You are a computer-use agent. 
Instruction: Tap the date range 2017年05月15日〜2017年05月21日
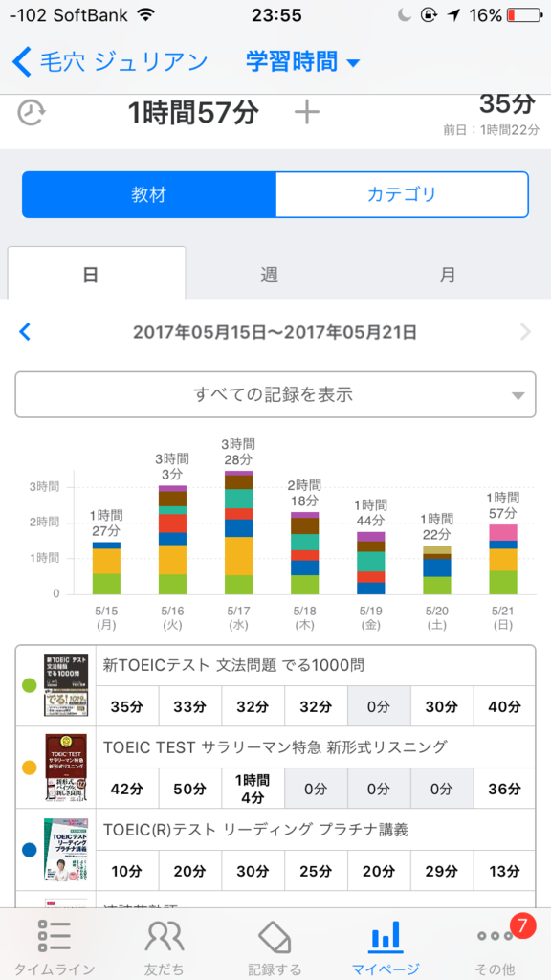[x=275, y=332]
